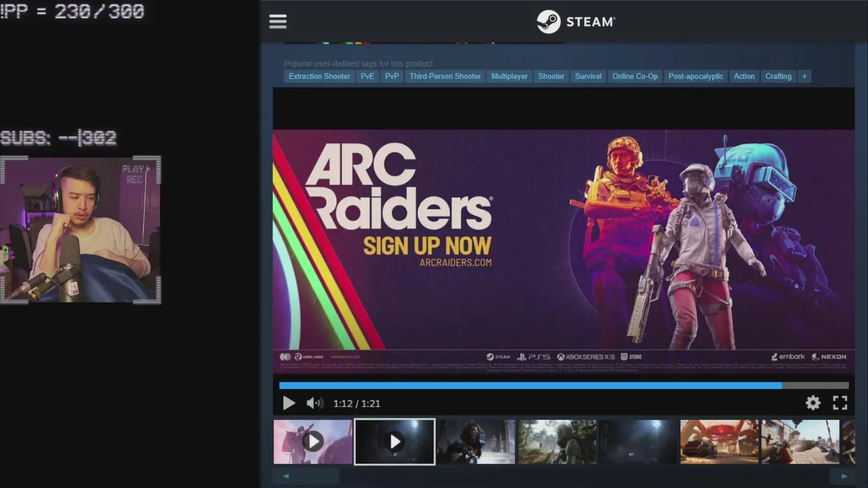Screen dimensions: 868x488
Task: Select the Crafting tag
Action: [x=778, y=77]
